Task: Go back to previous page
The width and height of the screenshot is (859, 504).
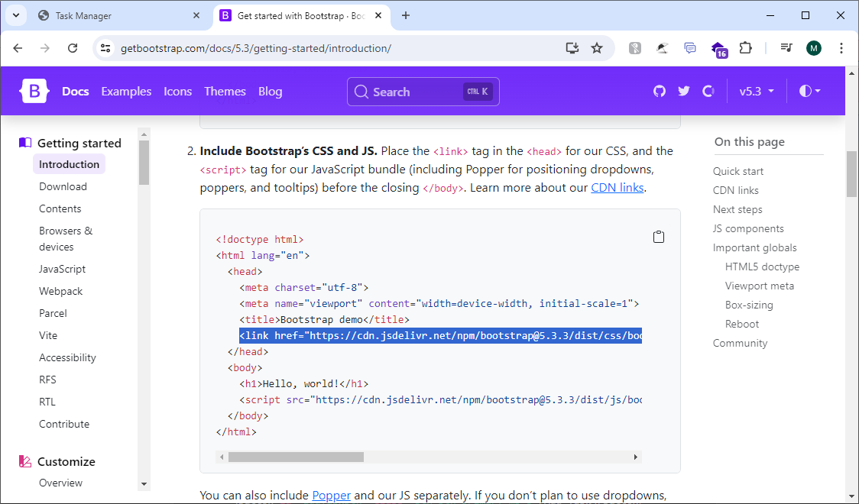Action: pos(18,48)
